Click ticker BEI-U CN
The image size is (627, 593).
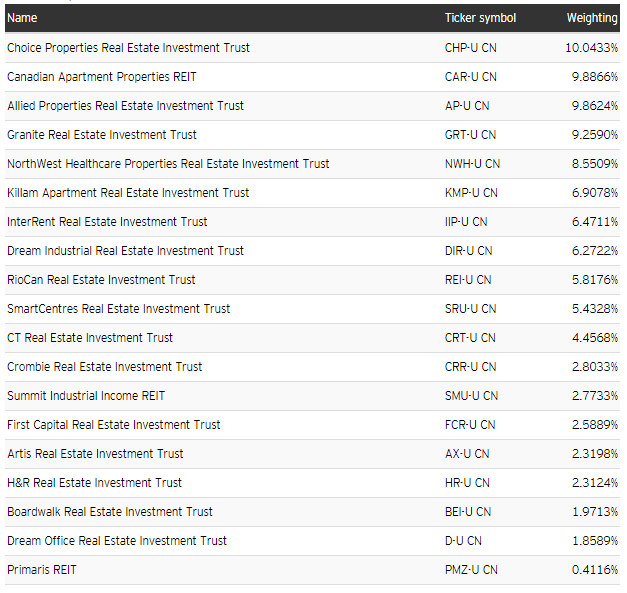[x=468, y=512]
